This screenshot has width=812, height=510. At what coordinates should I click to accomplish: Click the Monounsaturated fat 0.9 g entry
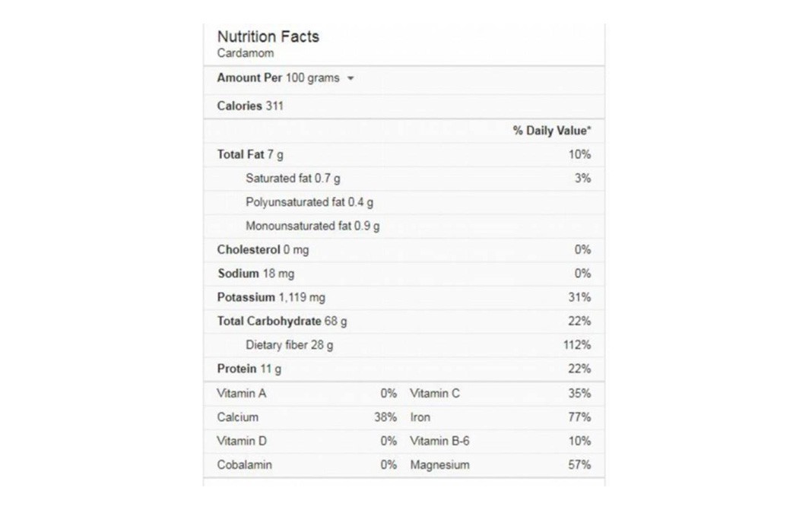point(312,226)
